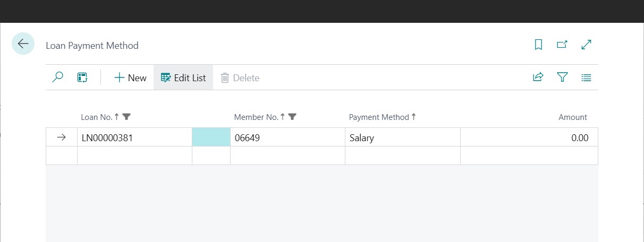Toggle the filter pane funnel icon
This screenshot has height=242, width=644.
coord(562,77)
